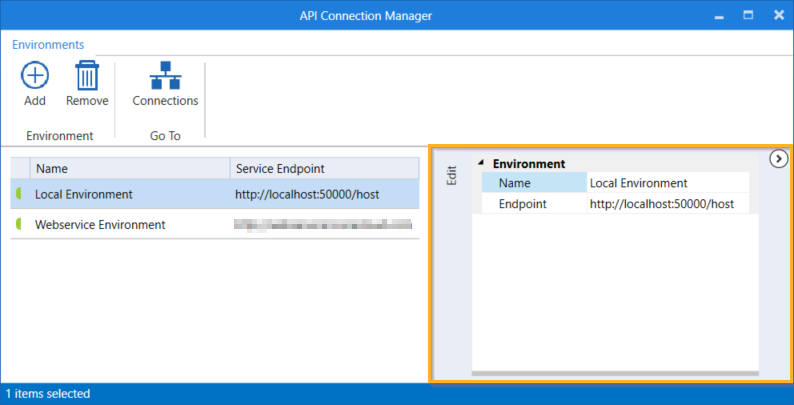794x405 pixels.
Task: Click the Remove trash can icon
Action: click(x=87, y=76)
